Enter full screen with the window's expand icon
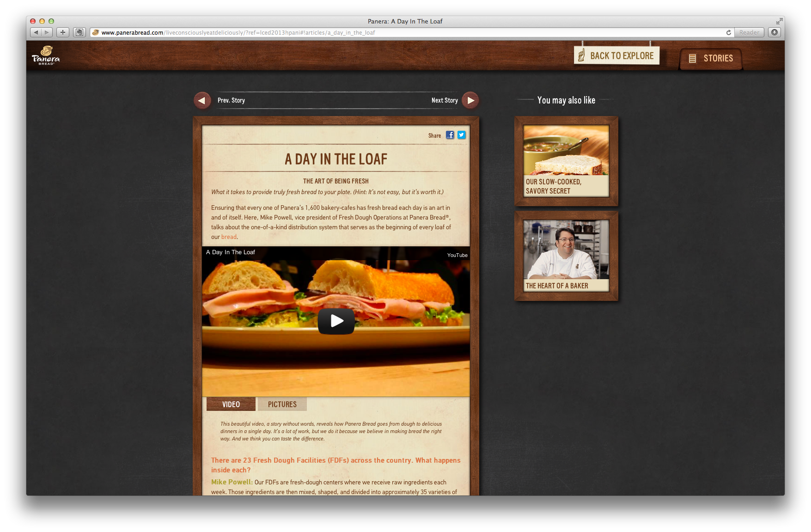 coord(779,21)
